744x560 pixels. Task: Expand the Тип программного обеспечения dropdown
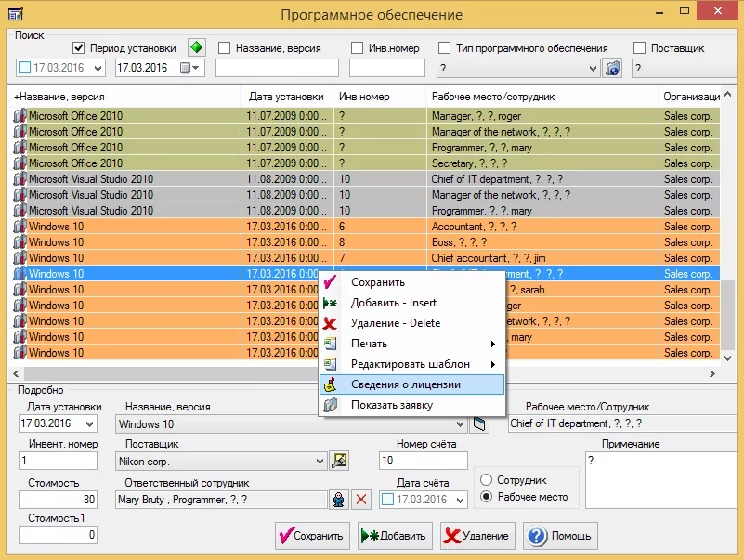(x=593, y=68)
